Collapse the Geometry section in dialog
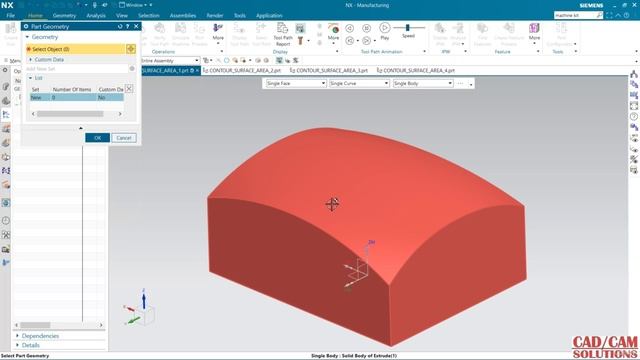The width and height of the screenshot is (640, 360). 27,37
